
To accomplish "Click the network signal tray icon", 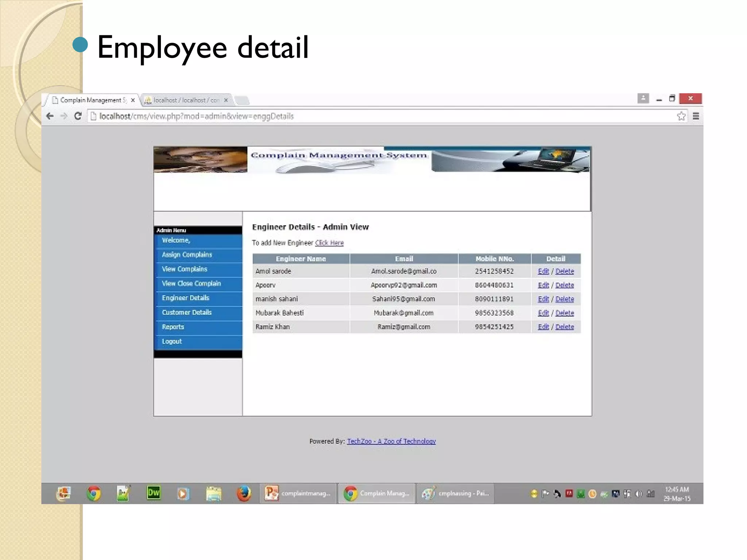I will click(x=651, y=494).
